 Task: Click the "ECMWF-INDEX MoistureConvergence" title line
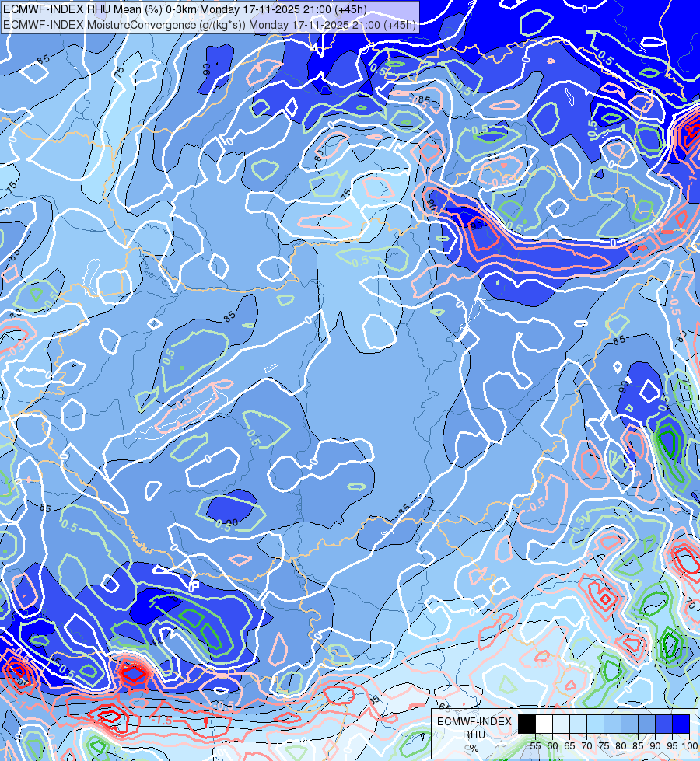209,25
